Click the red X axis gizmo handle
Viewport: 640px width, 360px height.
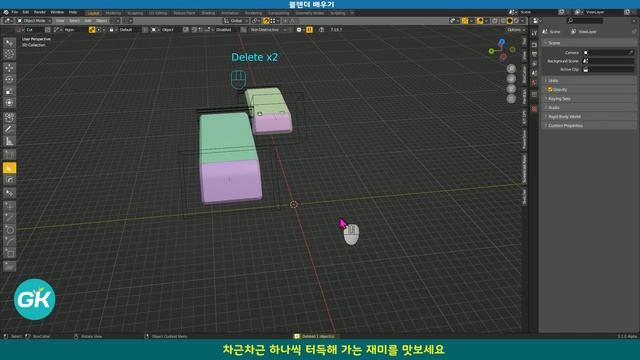tap(503, 57)
